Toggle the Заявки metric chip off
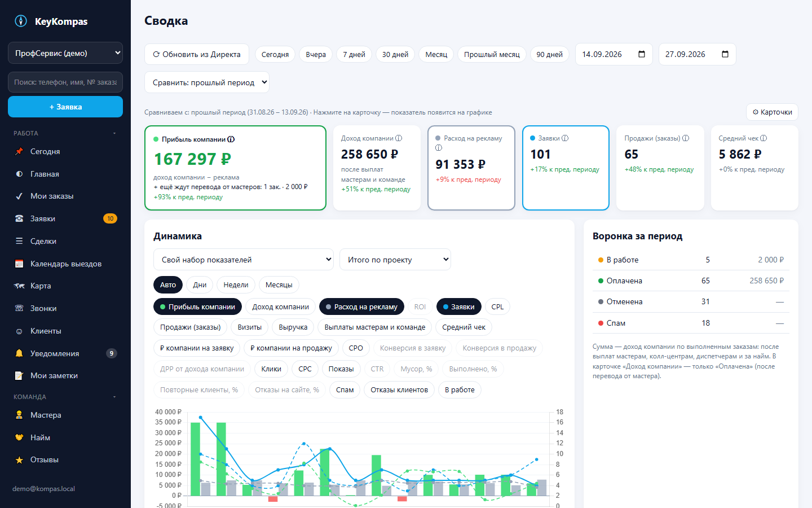Screen dimensions: 812x508 (459, 306)
